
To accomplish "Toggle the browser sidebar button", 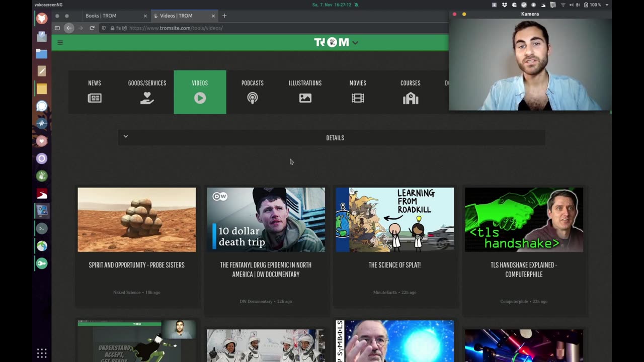I will tap(57, 28).
